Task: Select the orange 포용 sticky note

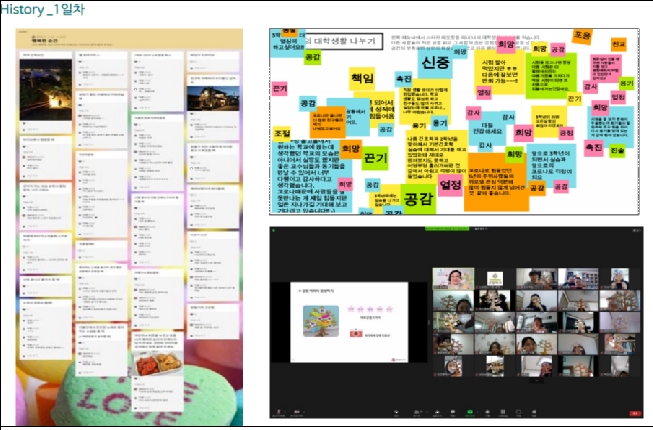Action: coord(582,35)
